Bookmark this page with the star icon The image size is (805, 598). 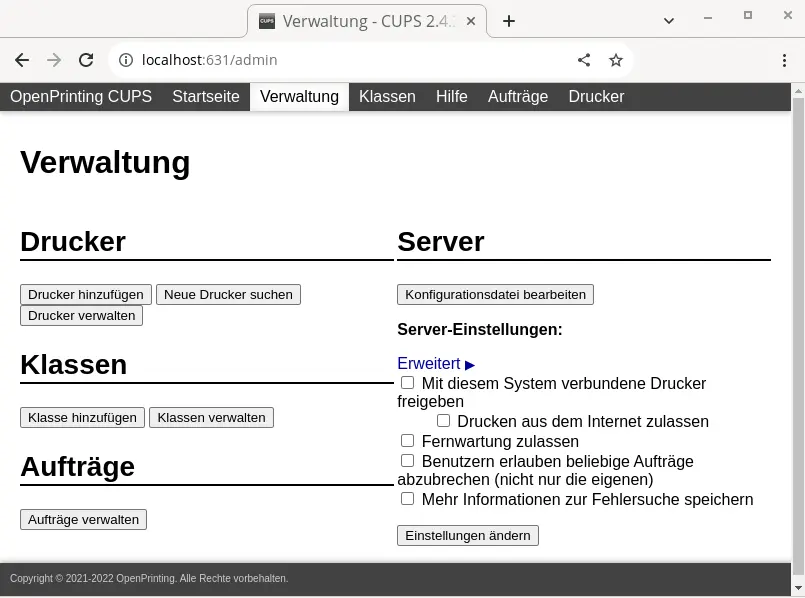616,60
